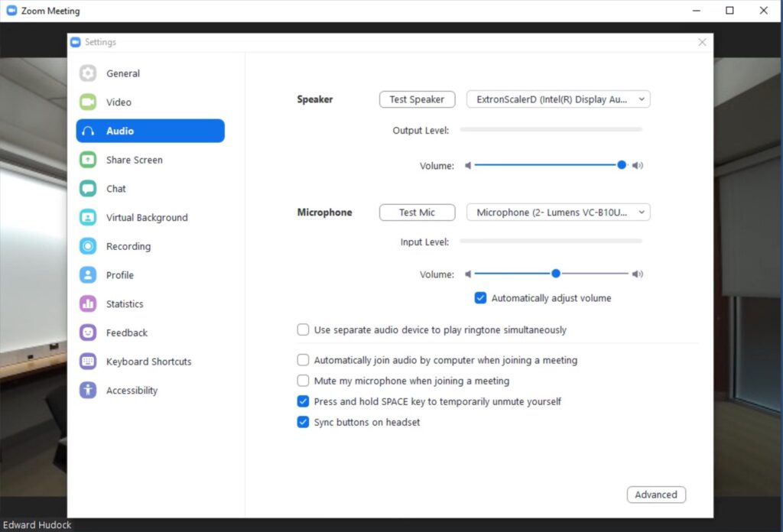
Task: Go to Share Screen settings
Action: click(151, 160)
